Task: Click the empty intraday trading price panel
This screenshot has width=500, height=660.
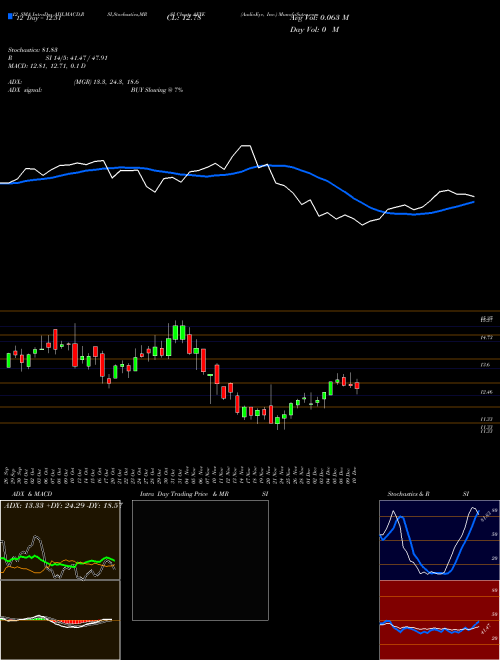Action: point(200,560)
